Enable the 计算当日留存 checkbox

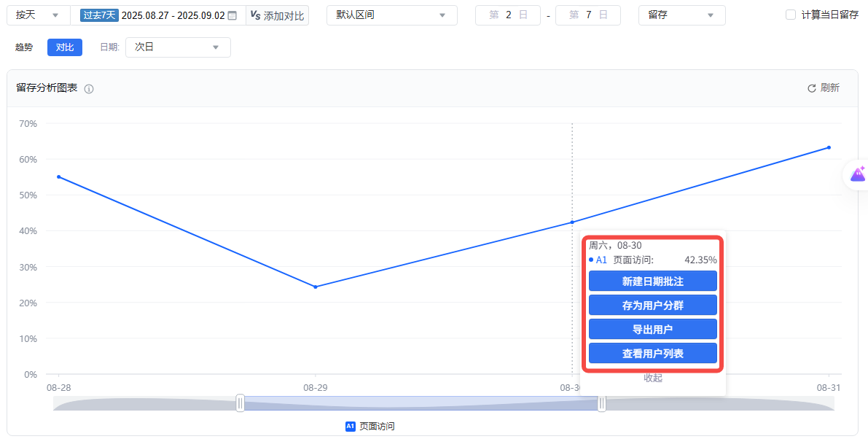pyautogui.click(x=791, y=15)
